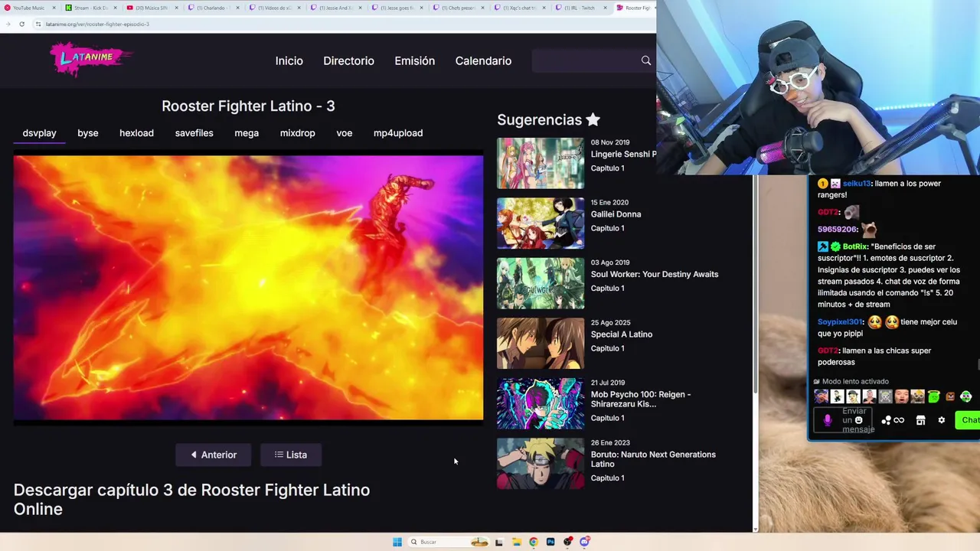Open the Boruto: Naruto Next Generations thumbnail
This screenshot has width=980, height=551.
(541, 464)
